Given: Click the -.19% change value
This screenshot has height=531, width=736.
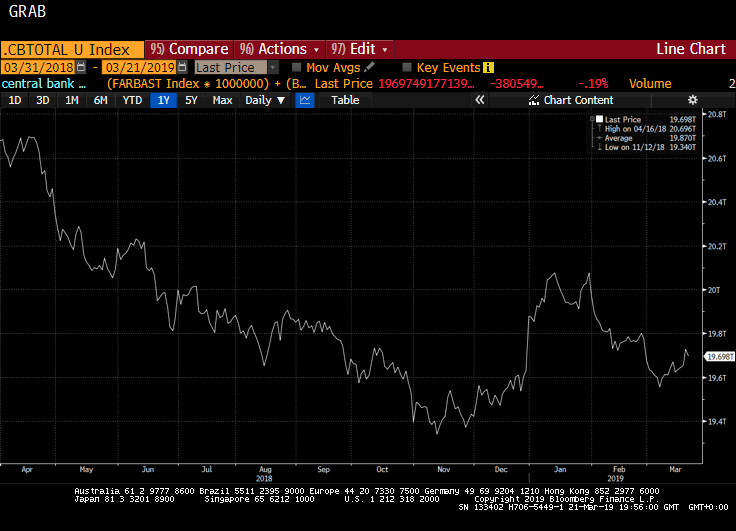Looking at the screenshot, I should pos(593,84).
